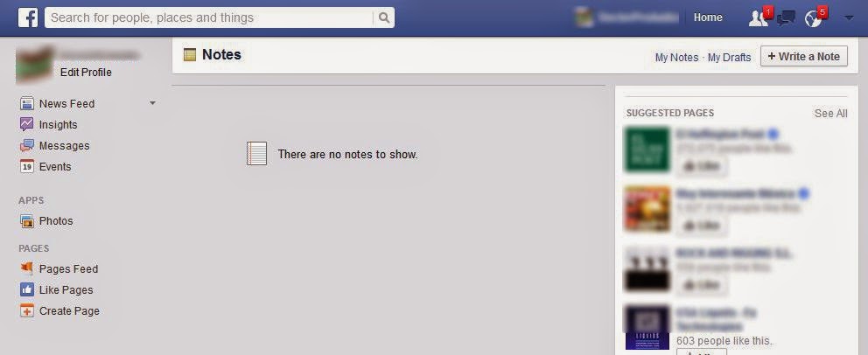Screen dimensions: 868x355
Task: Click the Events calendar icon
Action: coord(26,166)
